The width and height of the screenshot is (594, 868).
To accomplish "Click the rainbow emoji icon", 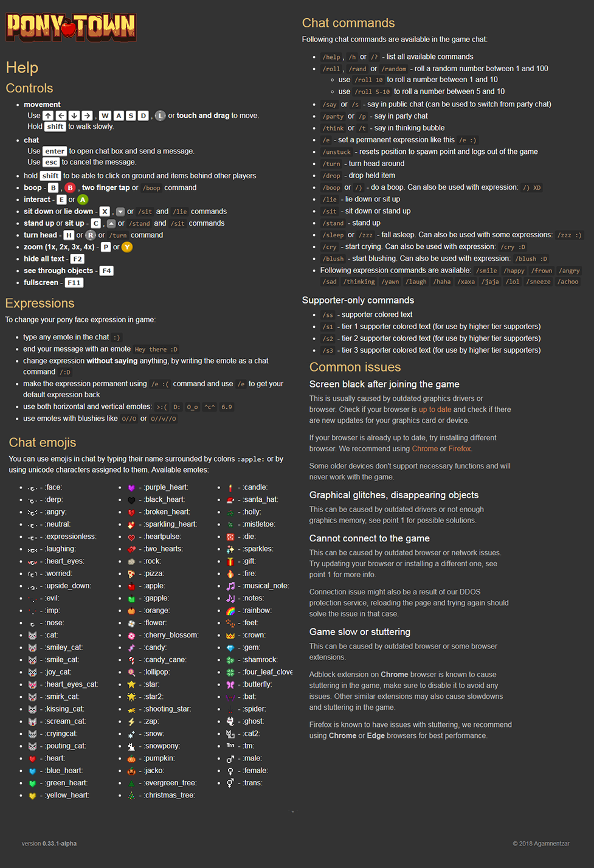I will [230, 611].
